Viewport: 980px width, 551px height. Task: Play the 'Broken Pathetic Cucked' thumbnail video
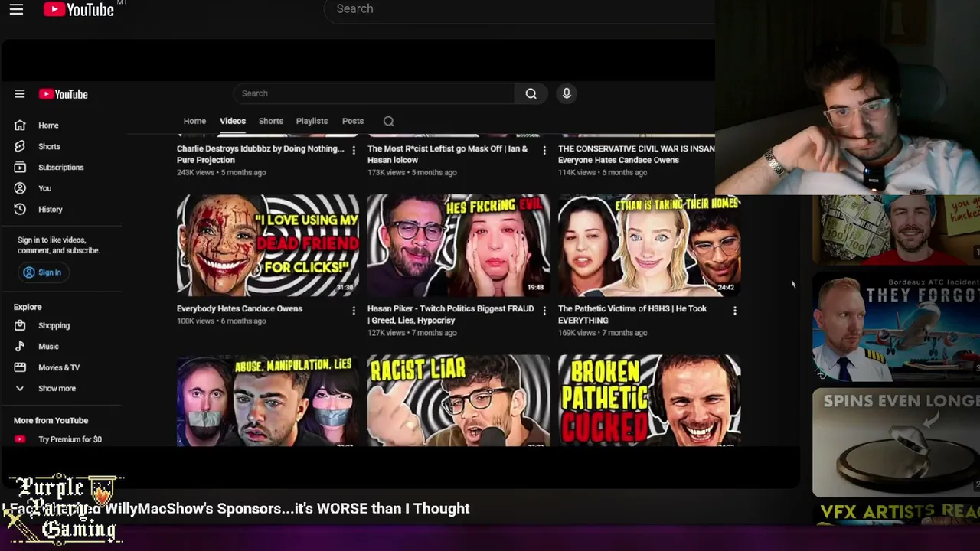pos(649,400)
